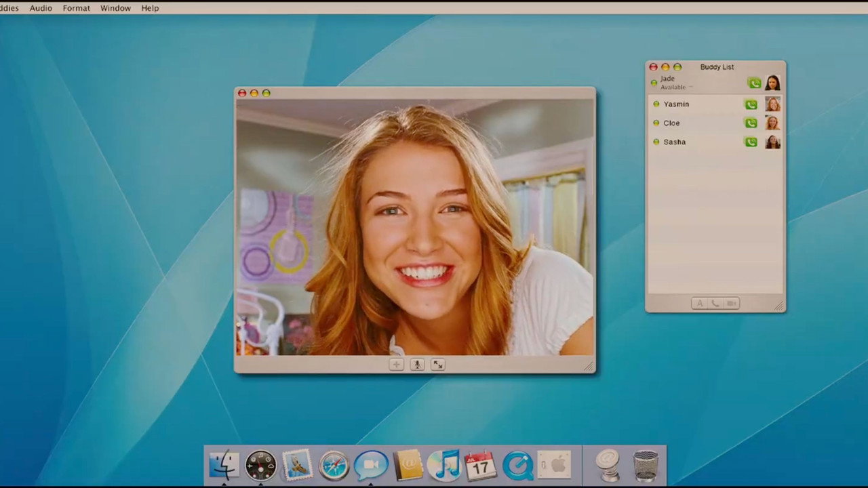Open the Available status dropdown under Jade
868x488 pixels.
tap(677, 87)
